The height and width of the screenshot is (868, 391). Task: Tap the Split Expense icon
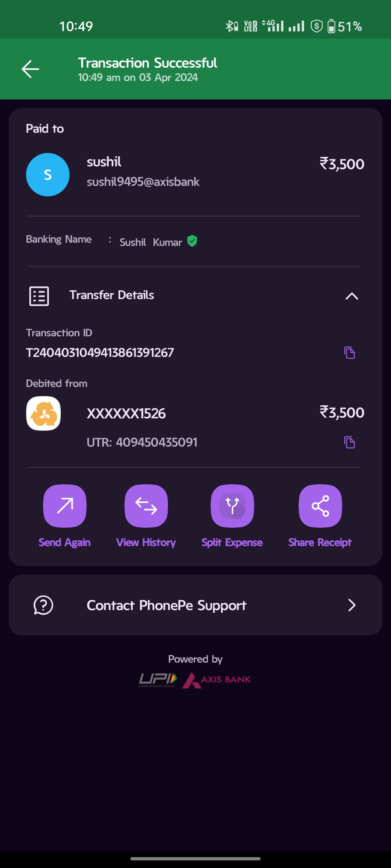(x=232, y=506)
